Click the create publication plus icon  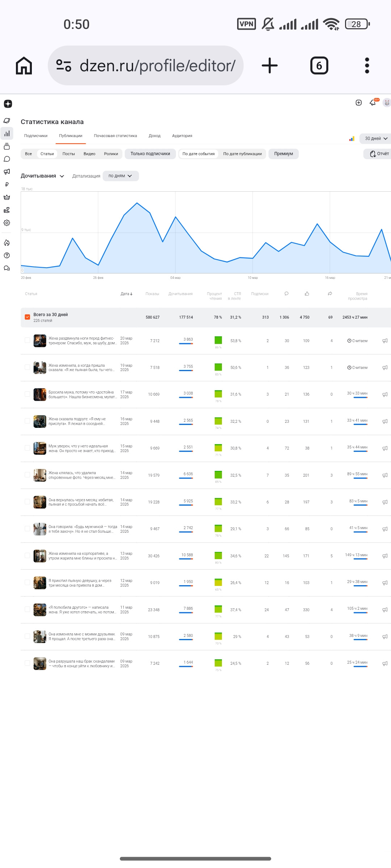click(359, 103)
